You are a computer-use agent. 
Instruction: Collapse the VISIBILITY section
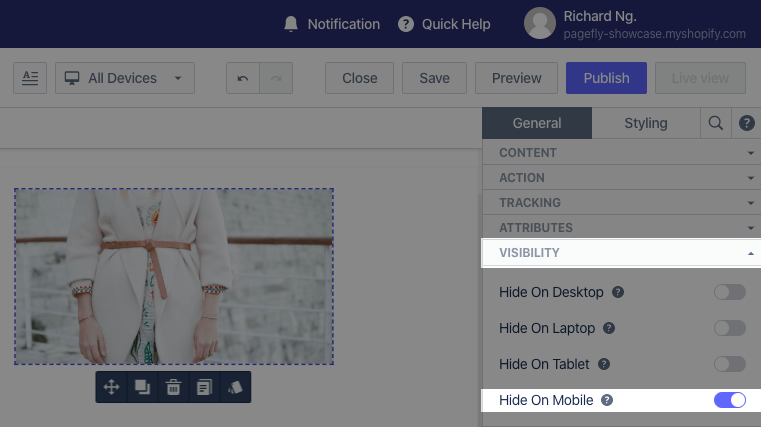point(622,253)
